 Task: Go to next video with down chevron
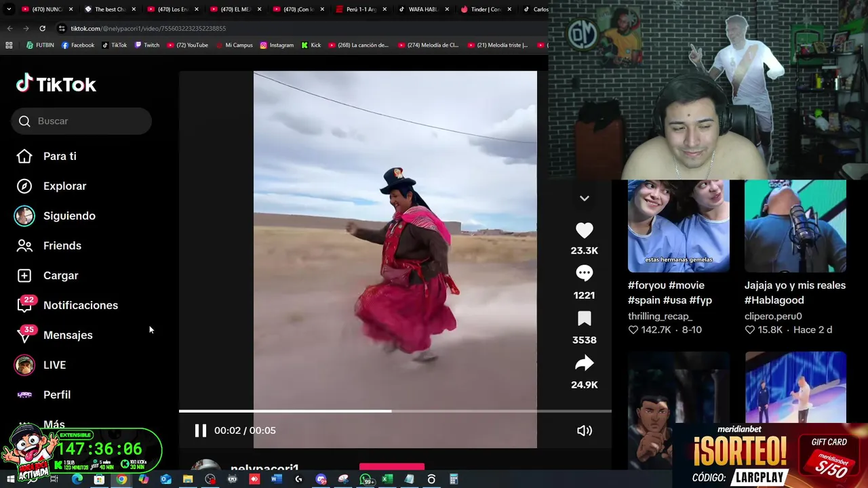tap(584, 199)
